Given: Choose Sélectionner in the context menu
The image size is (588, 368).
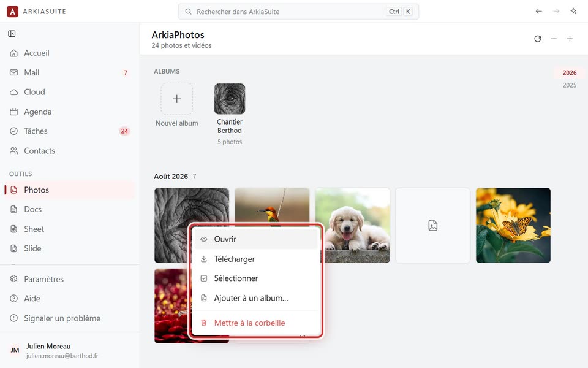Looking at the screenshot, I should [256, 278].
